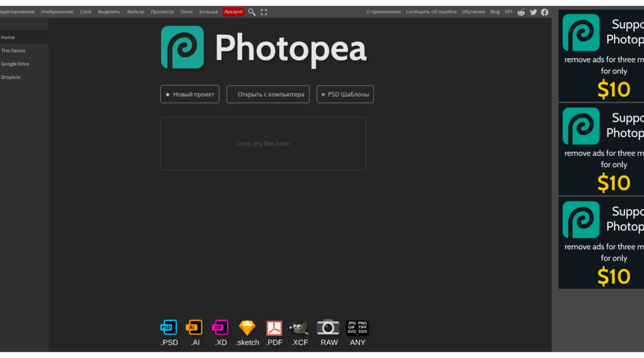Click the search magnifier icon
This screenshot has height=358, width=644.
252,12
